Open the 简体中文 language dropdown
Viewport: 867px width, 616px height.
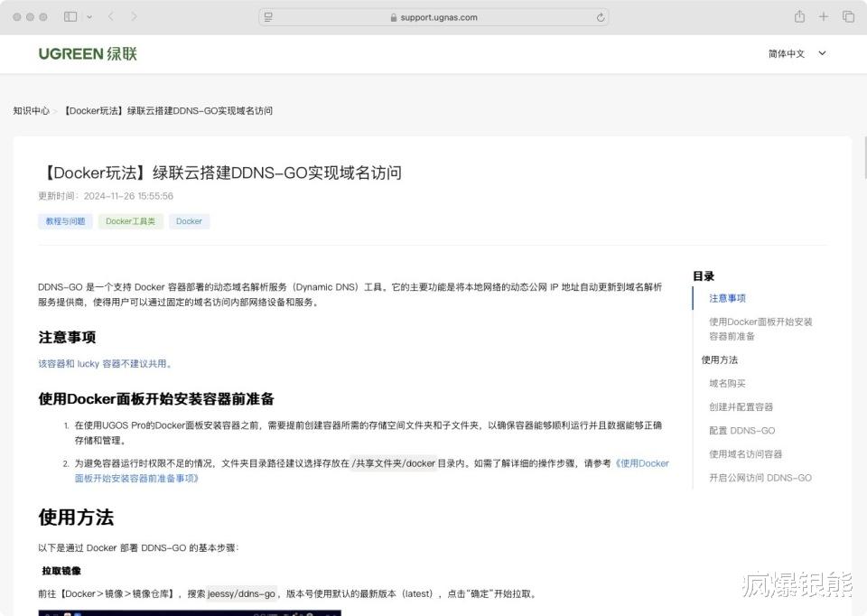tap(797, 53)
